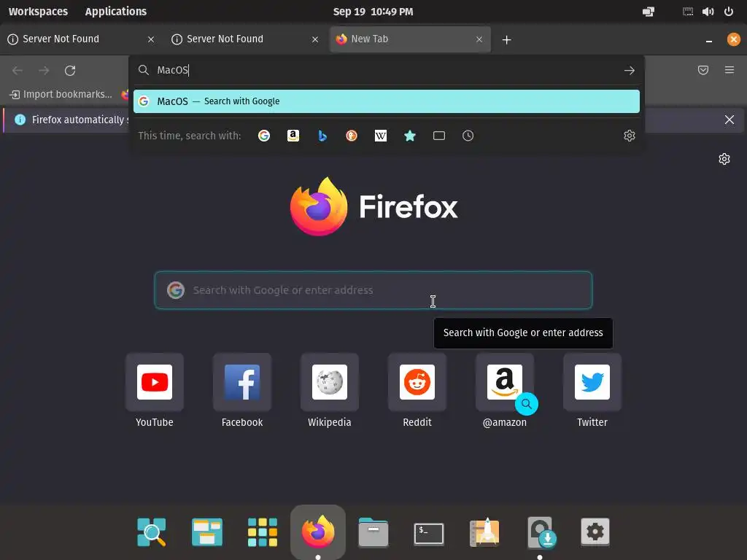Click the go arrow in the address bar

point(630,71)
